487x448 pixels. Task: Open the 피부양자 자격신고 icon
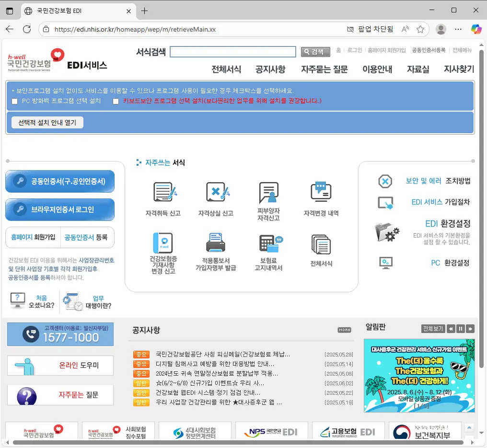click(268, 193)
